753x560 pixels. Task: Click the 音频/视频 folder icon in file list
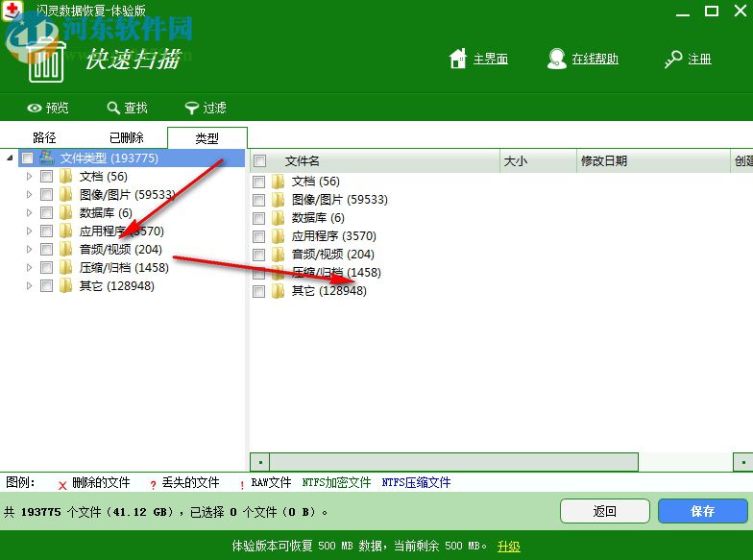[279, 254]
